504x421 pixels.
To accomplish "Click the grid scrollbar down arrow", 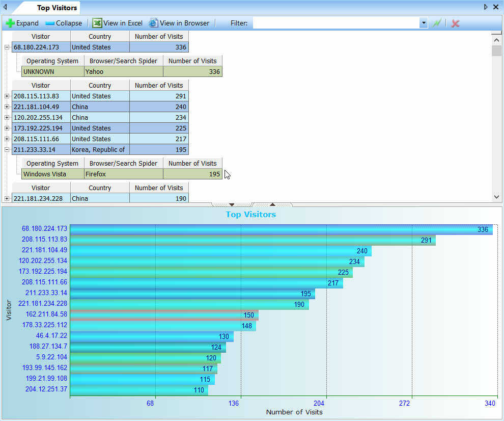I will pyautogui.click(x=496, y=197).
